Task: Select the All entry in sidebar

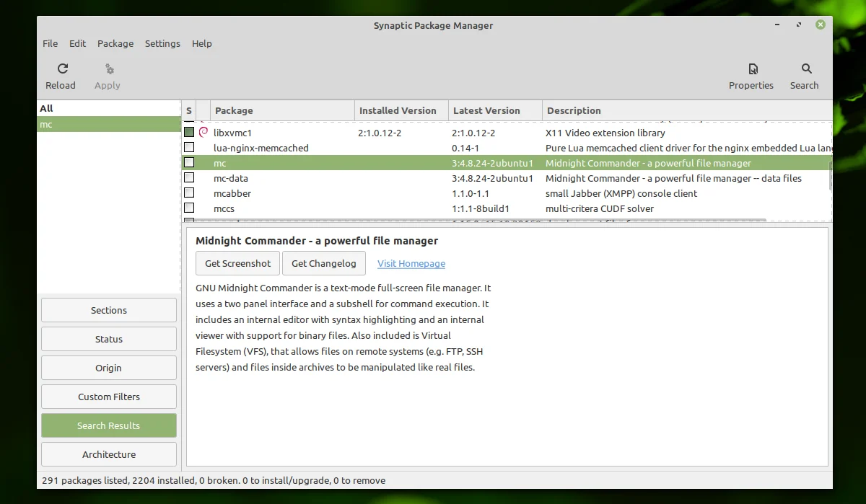Action: pos(108,108)
